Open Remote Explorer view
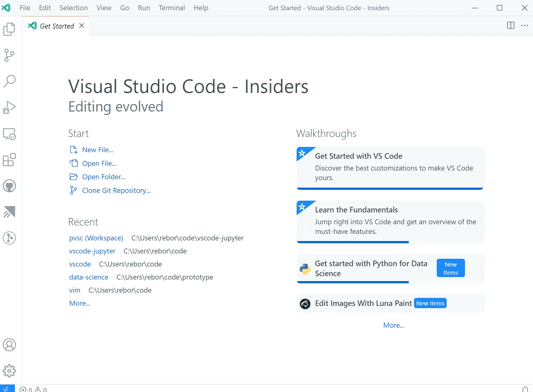The image size is (533, 392). click(x=9, y=134)
